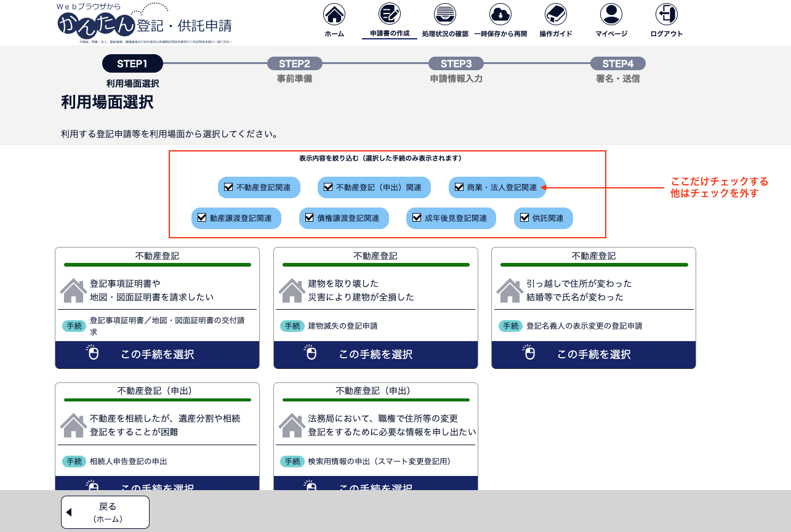Toggle the 債権譲渡登記関連 checkbox
This screenshot has width=791, height=532.
pos(310,218)
